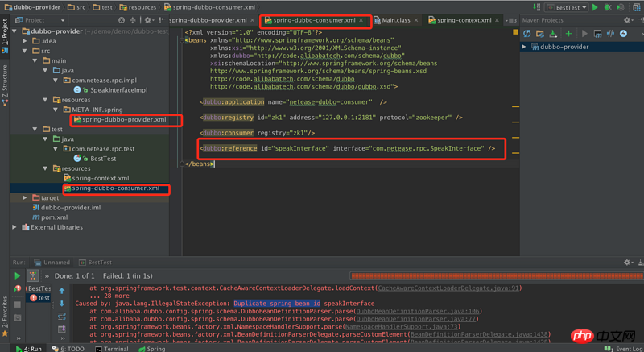
Task: Open NamespaceHandlerSupport.java:73 link
Action: click(401, 327)
